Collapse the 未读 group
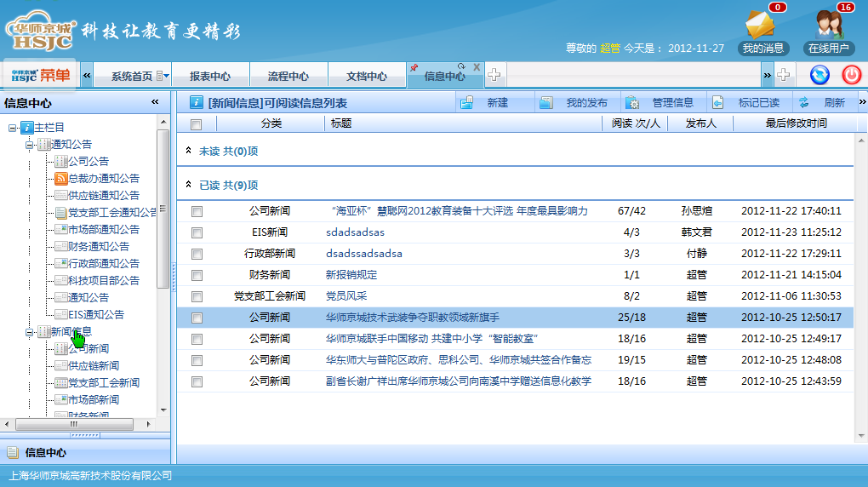 (188, 151)
